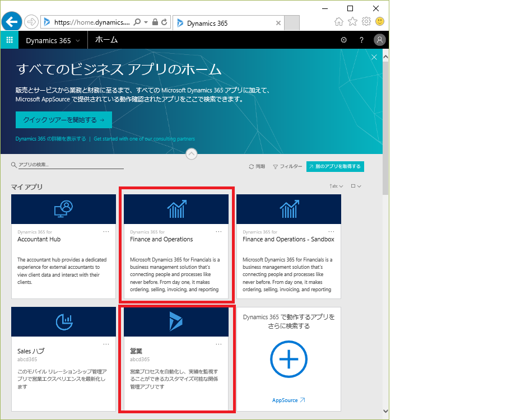
Task: Click the refresh page icon
Action: click(164, 22)
